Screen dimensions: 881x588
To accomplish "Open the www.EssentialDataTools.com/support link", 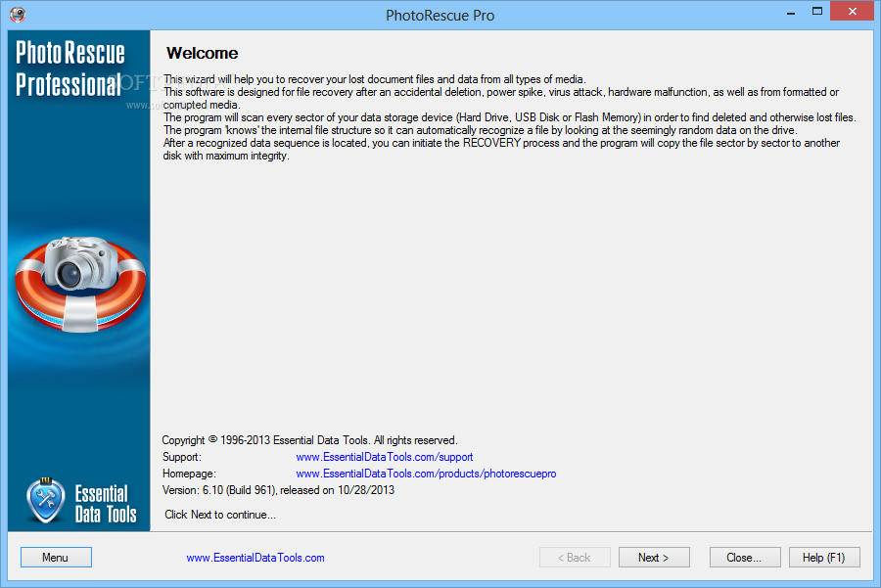I will [385, 457].
